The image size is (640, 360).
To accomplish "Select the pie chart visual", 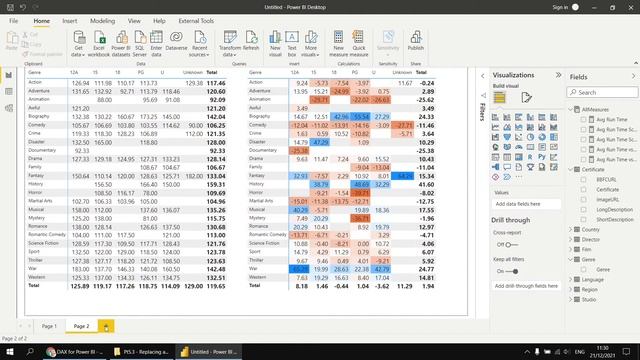I will click(530, 137).
